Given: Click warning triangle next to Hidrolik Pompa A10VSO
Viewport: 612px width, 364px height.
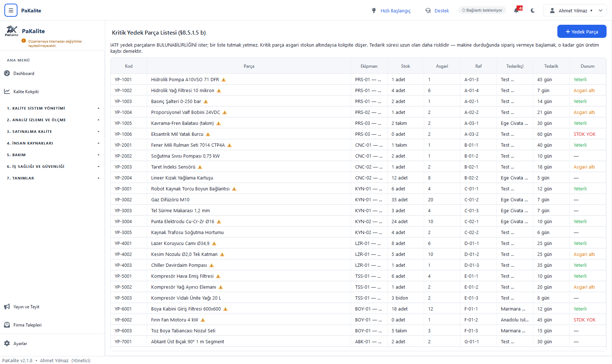Looking at the screenshot, I should [224, 80].
